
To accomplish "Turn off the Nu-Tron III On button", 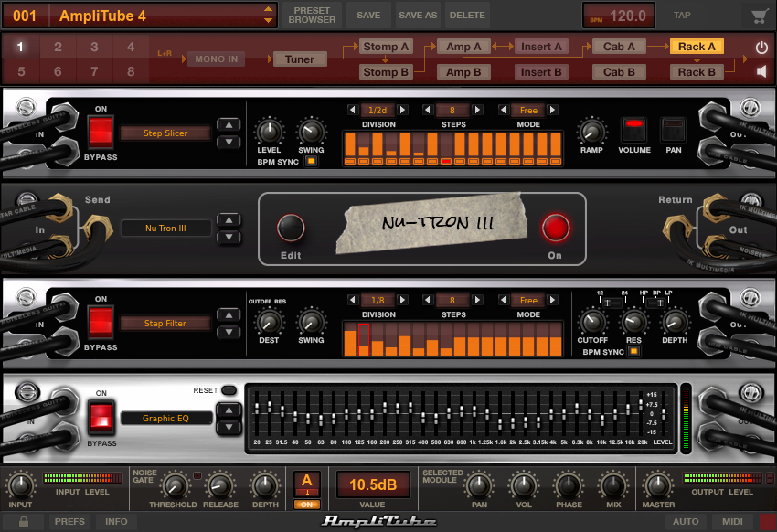I will click(x=556, y=228).
